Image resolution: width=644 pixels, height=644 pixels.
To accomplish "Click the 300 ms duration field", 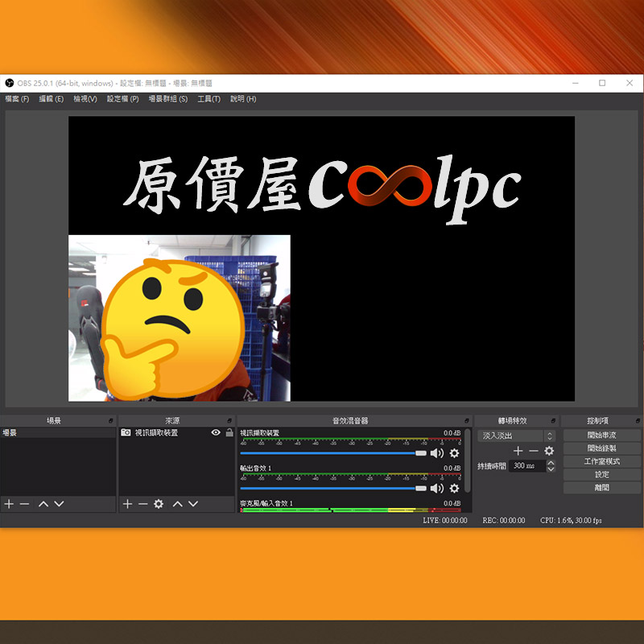I will point(527,466).
